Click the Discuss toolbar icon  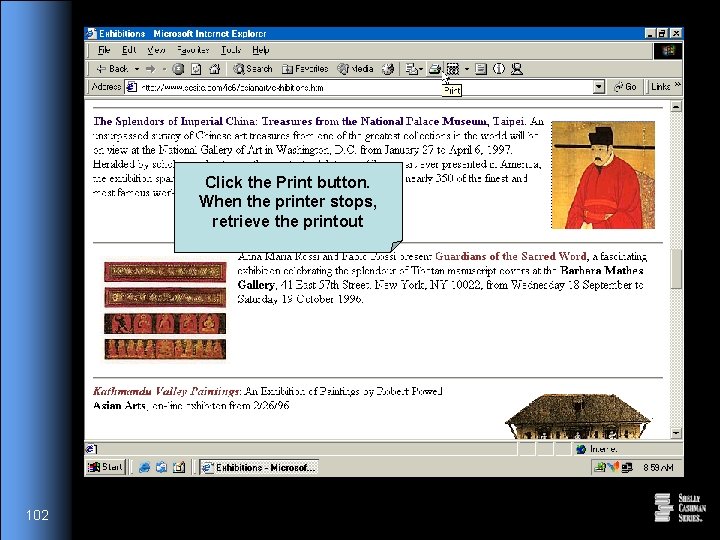[480, 69]
